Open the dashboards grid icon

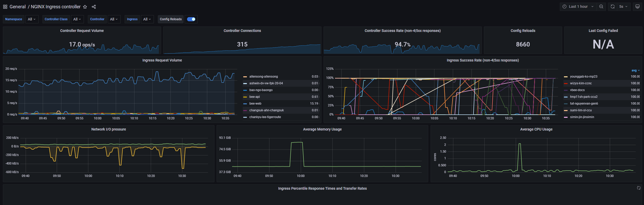pyautogui.click(x=5, y=7)
